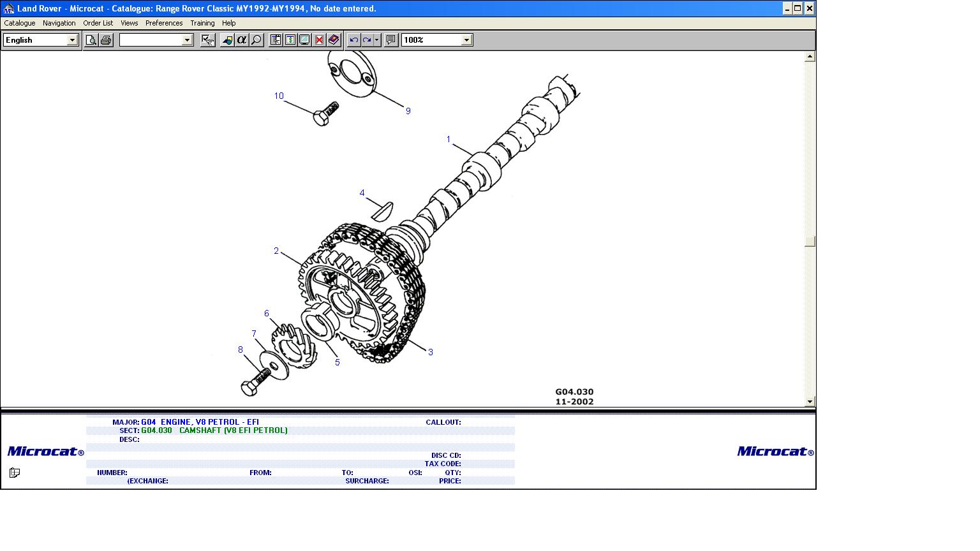Click the small document icon below Microcat logo

(x=15, y=473)
